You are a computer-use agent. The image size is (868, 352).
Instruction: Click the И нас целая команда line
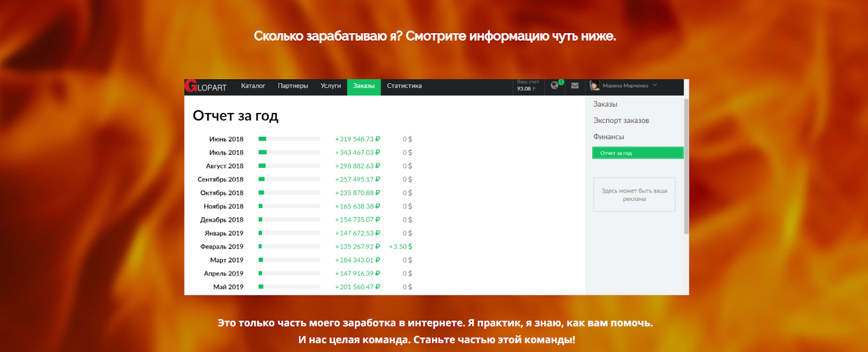[437, 340]
